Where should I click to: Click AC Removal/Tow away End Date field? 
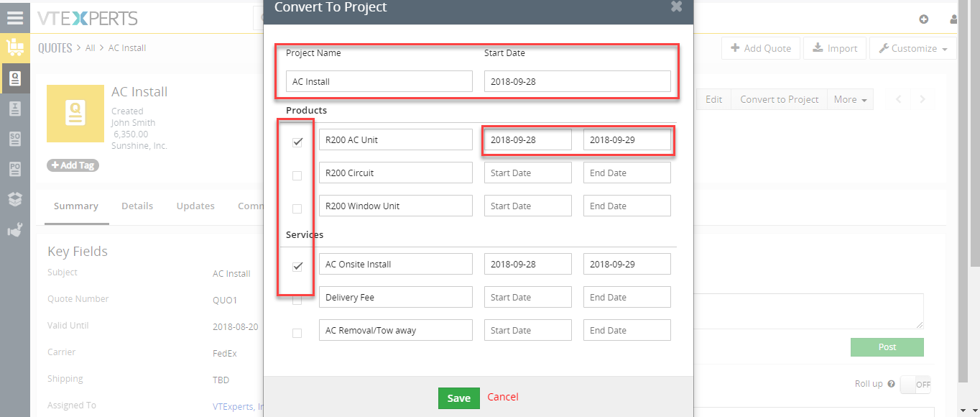coord(627,330)
